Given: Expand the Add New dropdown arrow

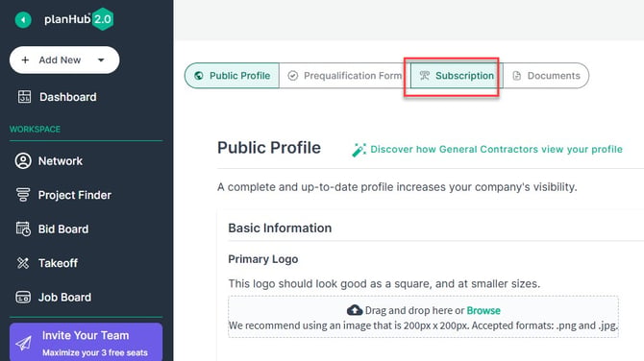Looking at the screenshot, I should [x=101, y=60].
